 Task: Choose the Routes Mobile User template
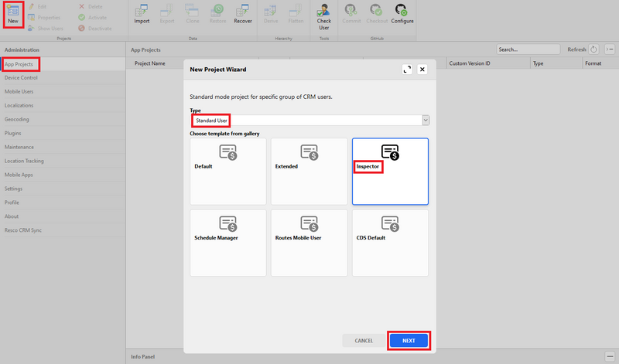(309, 243)
